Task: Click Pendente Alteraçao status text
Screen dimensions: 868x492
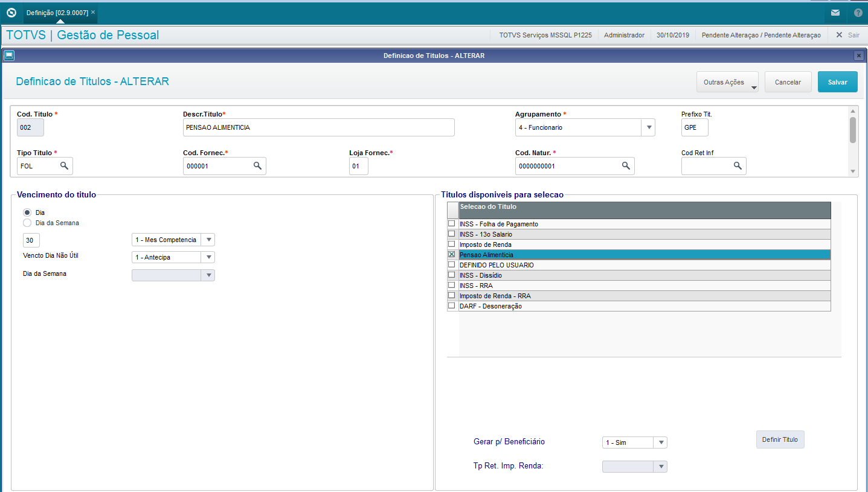Action: pos(761,35)
